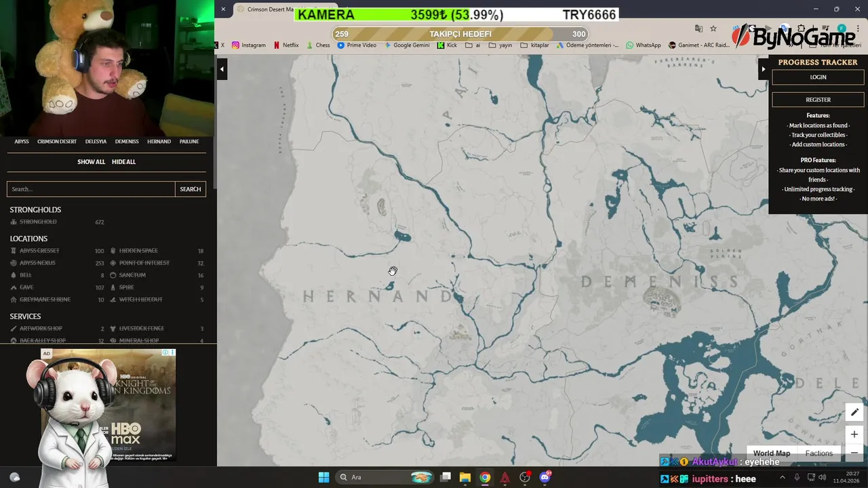The height and width of the screenshot is (488, 868).
Task: Open the Ganimet - ARC Raid bookmark
Action: [698, 45]
